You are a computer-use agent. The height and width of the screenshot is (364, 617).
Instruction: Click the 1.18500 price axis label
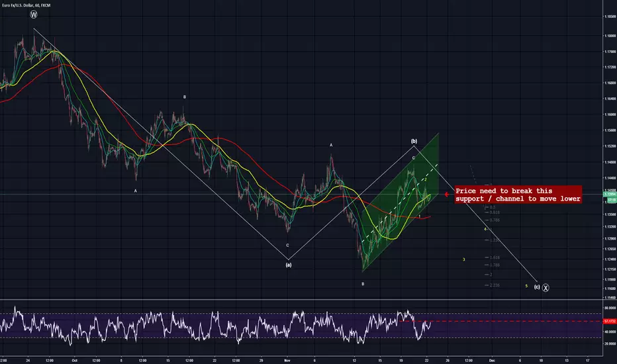coord(610,17)
